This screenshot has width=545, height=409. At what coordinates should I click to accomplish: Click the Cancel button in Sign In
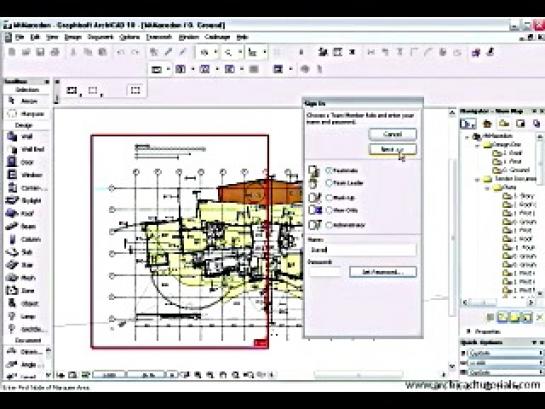coord(392,134)
